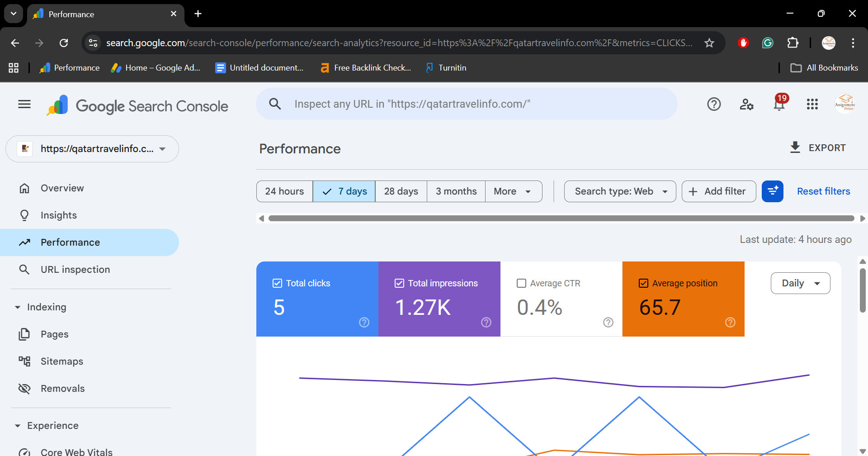Select the 3 months date range
Screen dimensions: 868x456
point(456,191)
